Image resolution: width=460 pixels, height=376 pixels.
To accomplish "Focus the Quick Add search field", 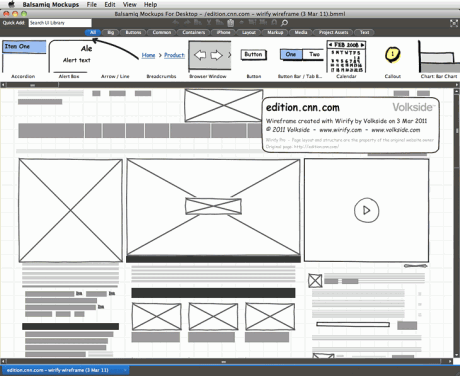I will click(x=60, y=23).
